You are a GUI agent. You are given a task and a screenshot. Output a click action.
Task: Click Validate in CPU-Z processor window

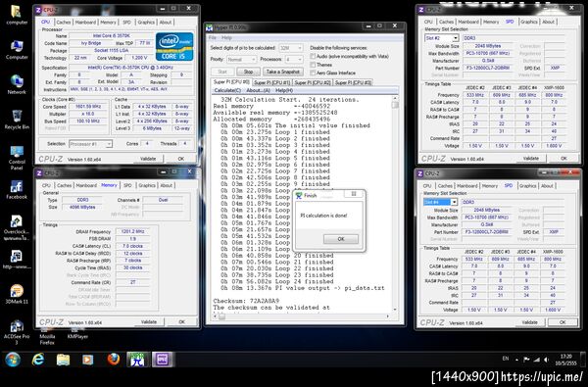click(148, 159)
